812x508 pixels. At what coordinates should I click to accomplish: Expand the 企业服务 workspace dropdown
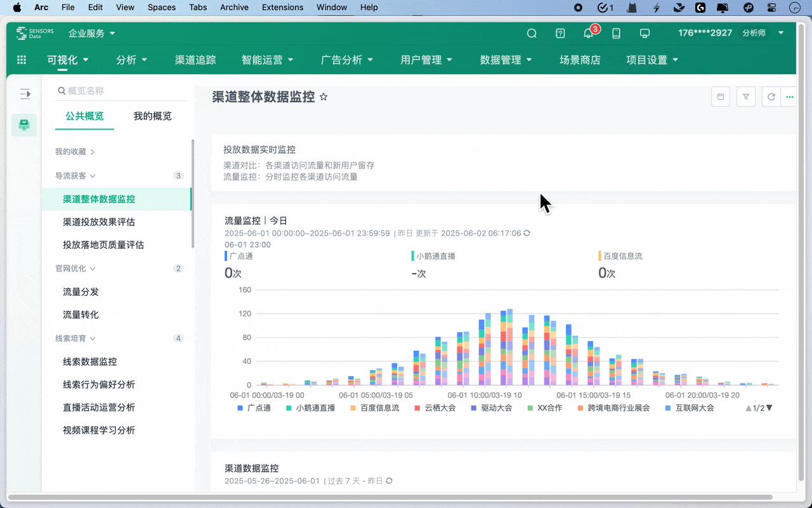(x=91, y=33)
